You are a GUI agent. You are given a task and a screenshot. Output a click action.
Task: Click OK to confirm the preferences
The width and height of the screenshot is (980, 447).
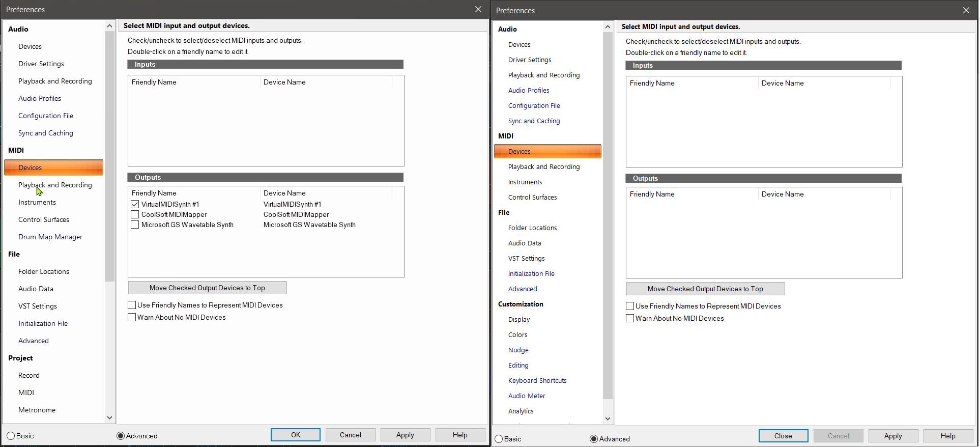tap(295, 435)
